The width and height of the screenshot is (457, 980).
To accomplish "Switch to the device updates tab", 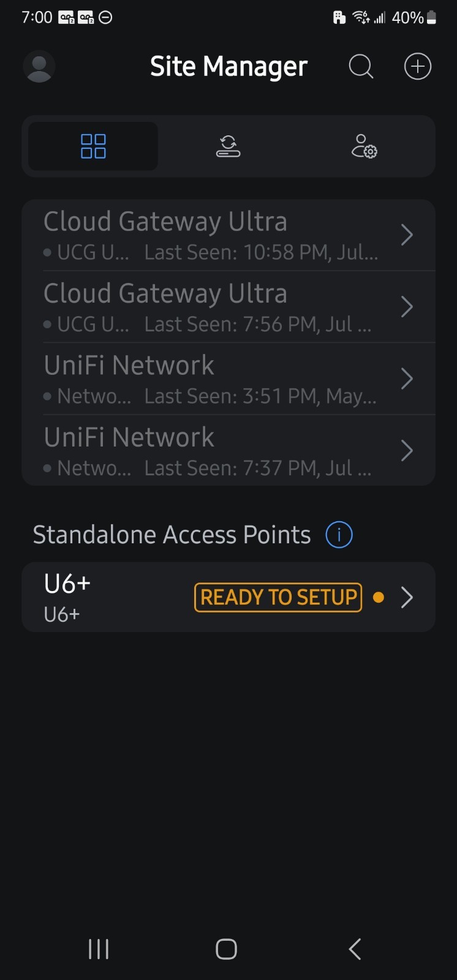I will click(x=228, y=146).
